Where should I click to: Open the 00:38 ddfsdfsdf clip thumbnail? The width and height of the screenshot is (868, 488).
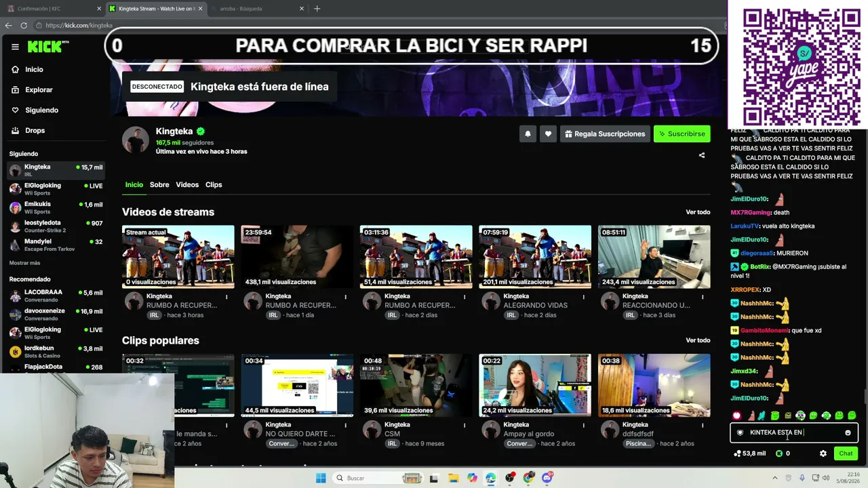click(654, 385)
